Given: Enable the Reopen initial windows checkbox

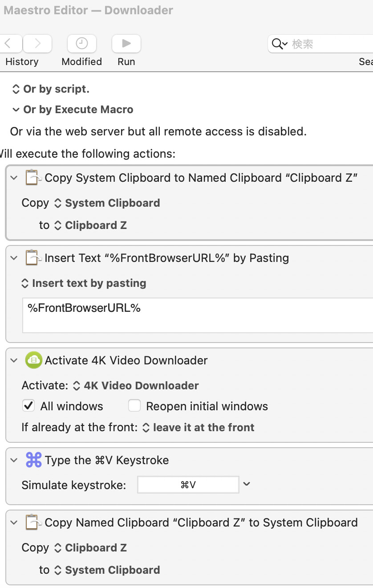Looking at the screenshot, I should [134, 406].
